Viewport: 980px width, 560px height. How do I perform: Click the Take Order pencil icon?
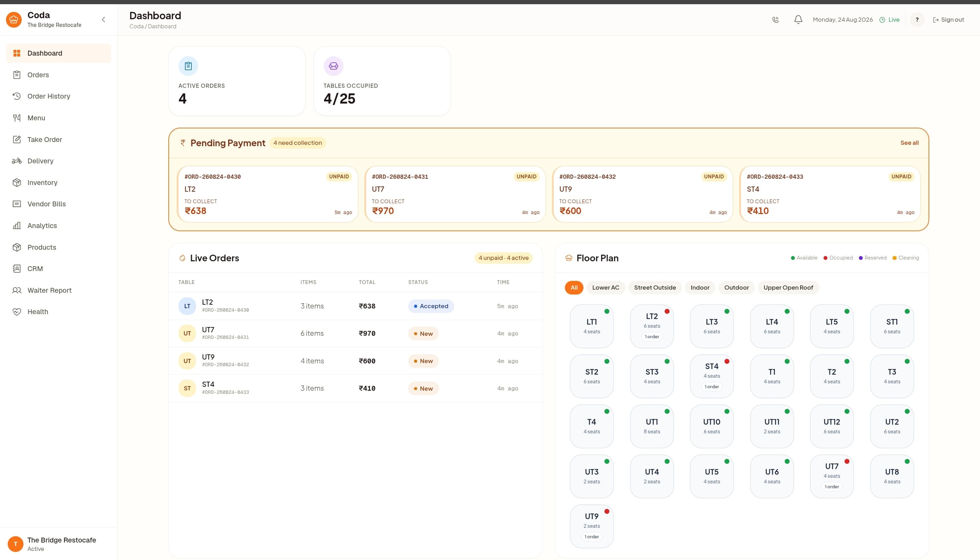point(16,140)
